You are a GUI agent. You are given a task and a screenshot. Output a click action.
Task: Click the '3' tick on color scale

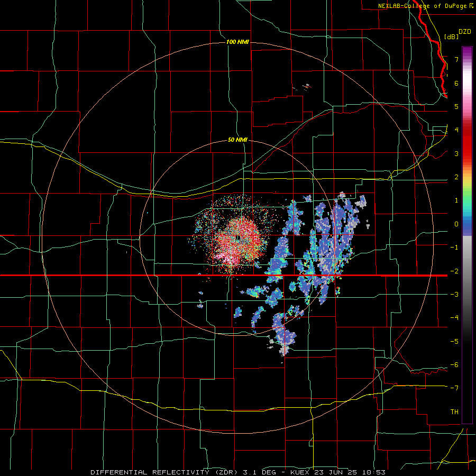(456, 153)
